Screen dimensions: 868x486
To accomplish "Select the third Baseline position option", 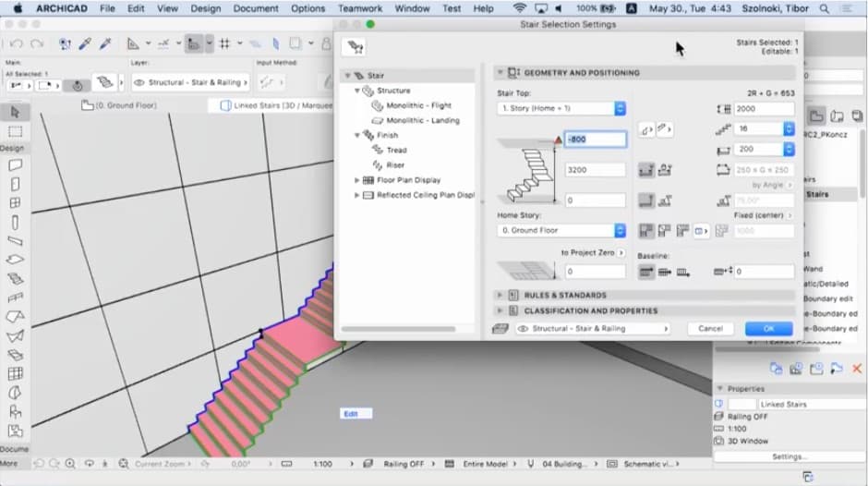I will 683,272.
